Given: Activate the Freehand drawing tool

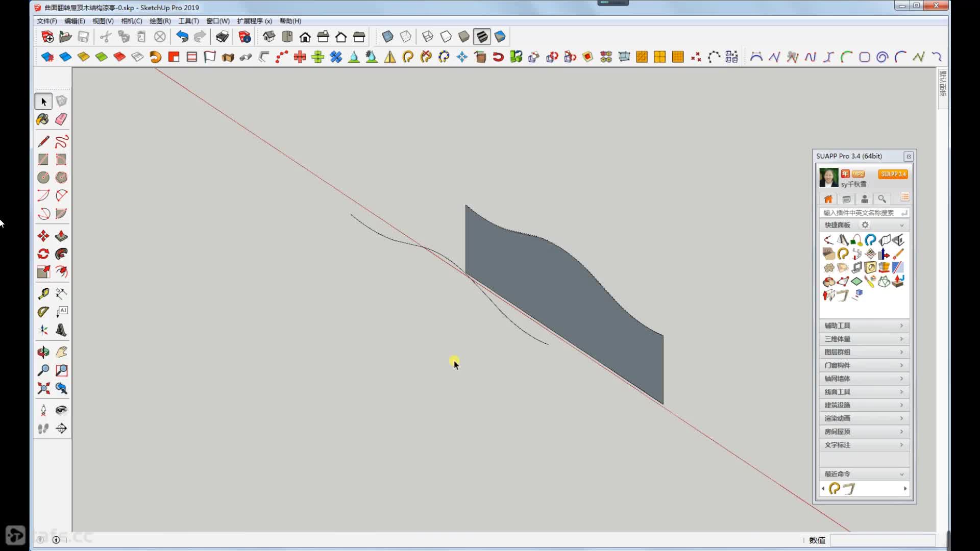Looking at the screenshot, I should coord(61,141).
